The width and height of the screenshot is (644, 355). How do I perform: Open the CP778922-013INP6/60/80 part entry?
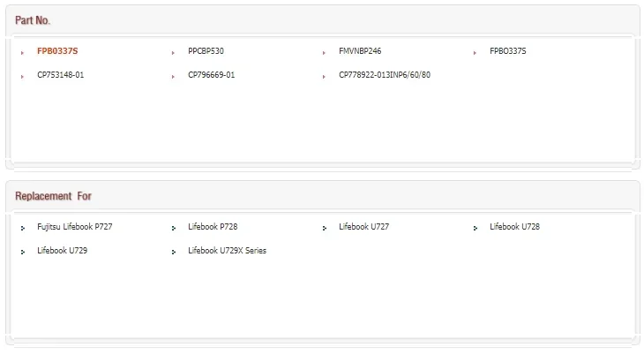[385, 75]
